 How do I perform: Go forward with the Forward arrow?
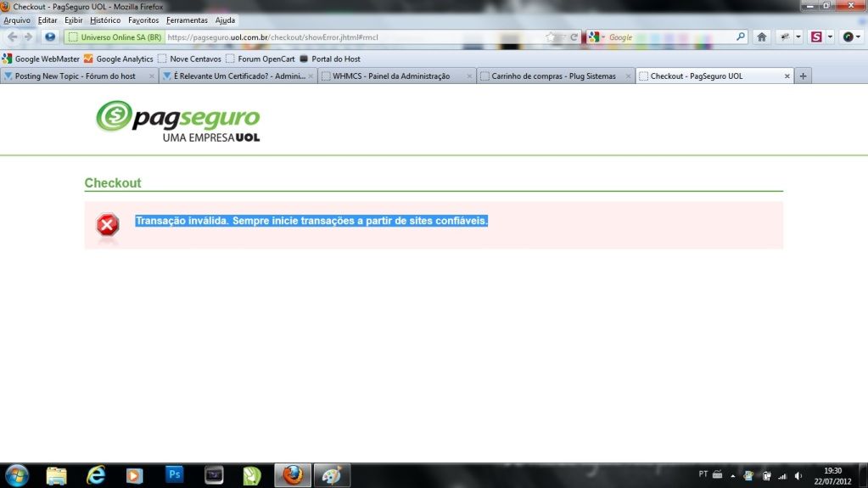pos(28,37)
